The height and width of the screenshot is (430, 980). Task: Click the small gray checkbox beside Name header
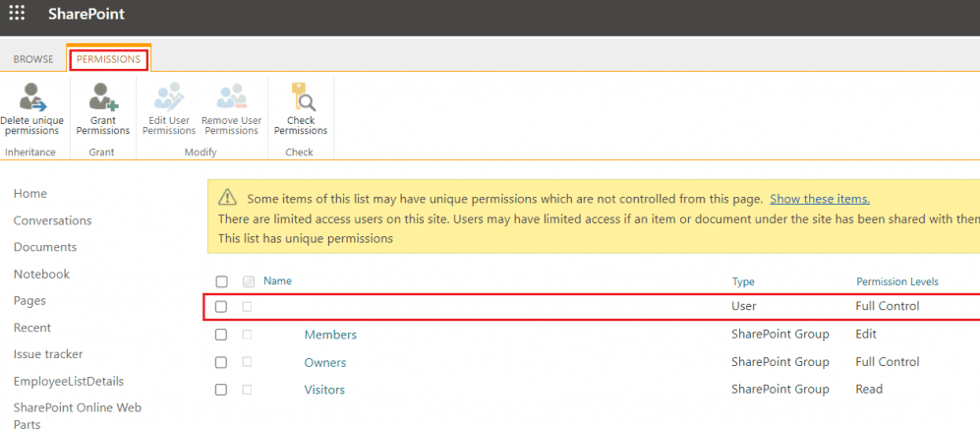248,281
